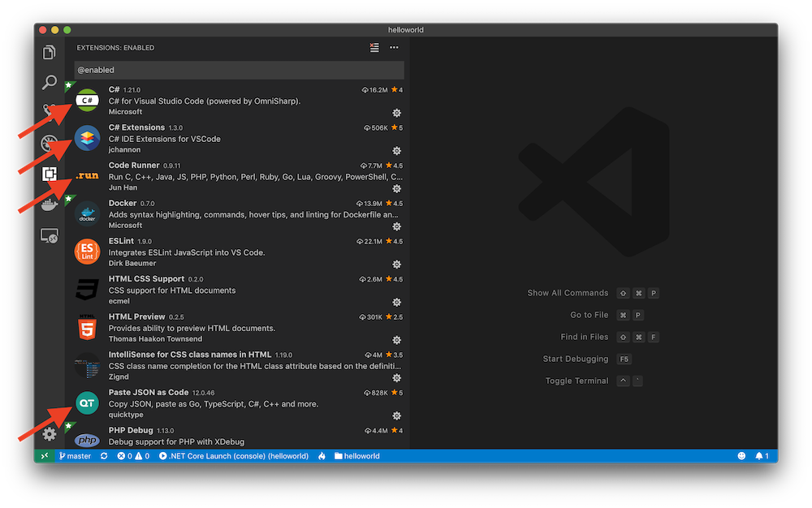The height and width of the screenshot is (508, 812).
Task: Select the HTML Preview extension title
Action: click(136, 316)
